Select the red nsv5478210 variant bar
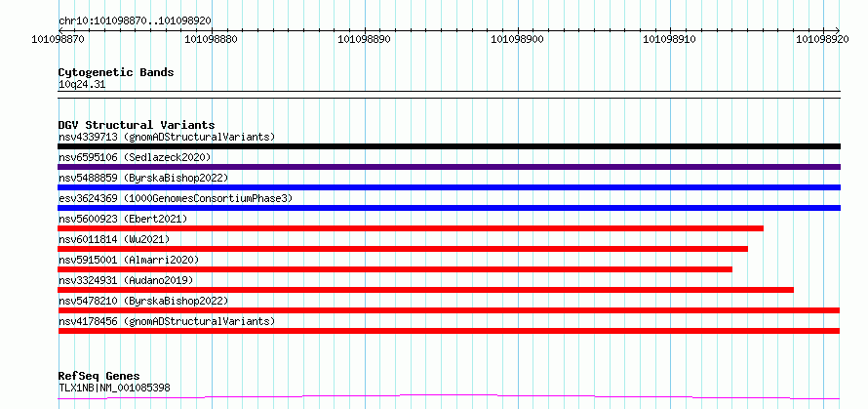This screenshot has height=409, width=868. click(x=449, y=310)
